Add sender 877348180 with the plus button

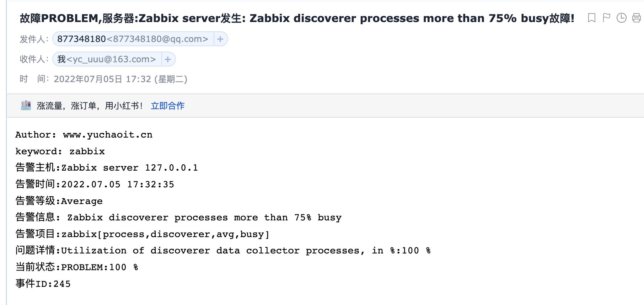pos(220,39)
